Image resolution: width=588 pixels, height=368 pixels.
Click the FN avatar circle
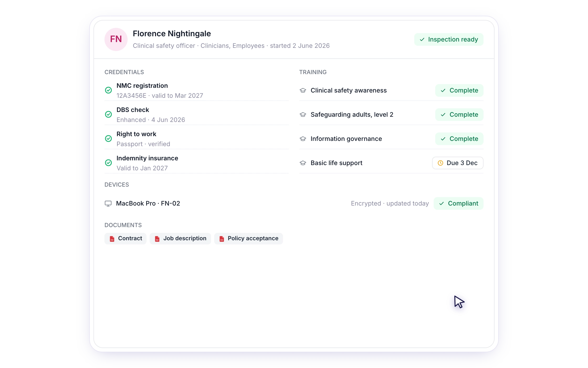pos(116,39)
